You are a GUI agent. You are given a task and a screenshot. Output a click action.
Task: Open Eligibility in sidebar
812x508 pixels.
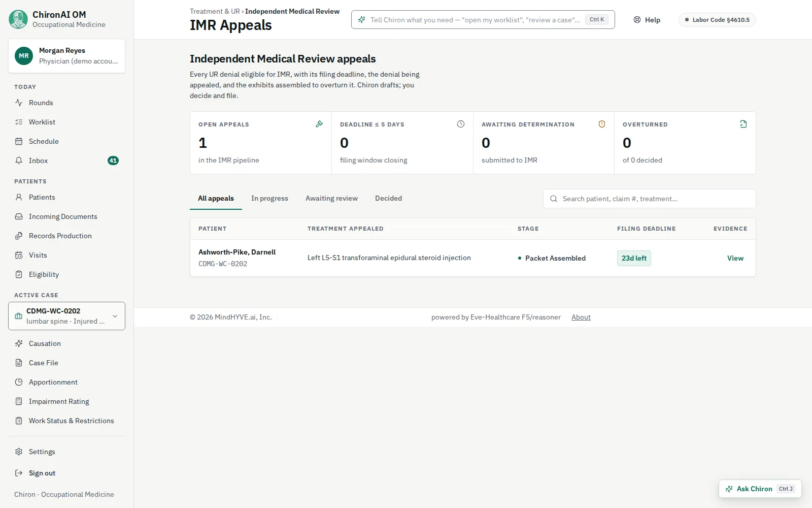pyautogui.click(x=66, y=274)
